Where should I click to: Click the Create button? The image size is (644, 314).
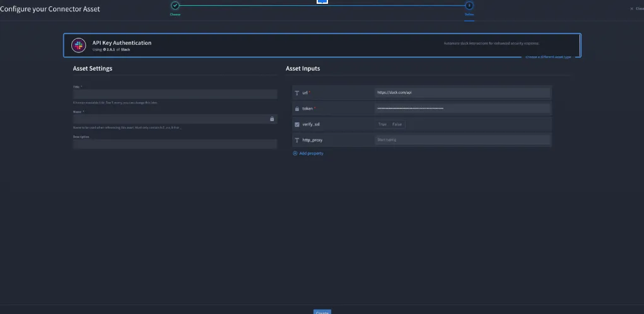[x=322, y=312]
